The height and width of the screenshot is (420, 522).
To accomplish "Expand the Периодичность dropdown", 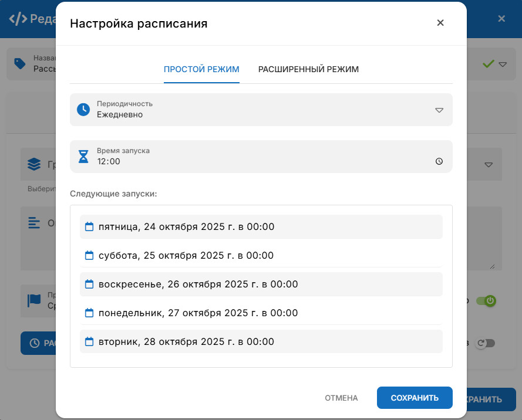I will click(x=439, y=110).
